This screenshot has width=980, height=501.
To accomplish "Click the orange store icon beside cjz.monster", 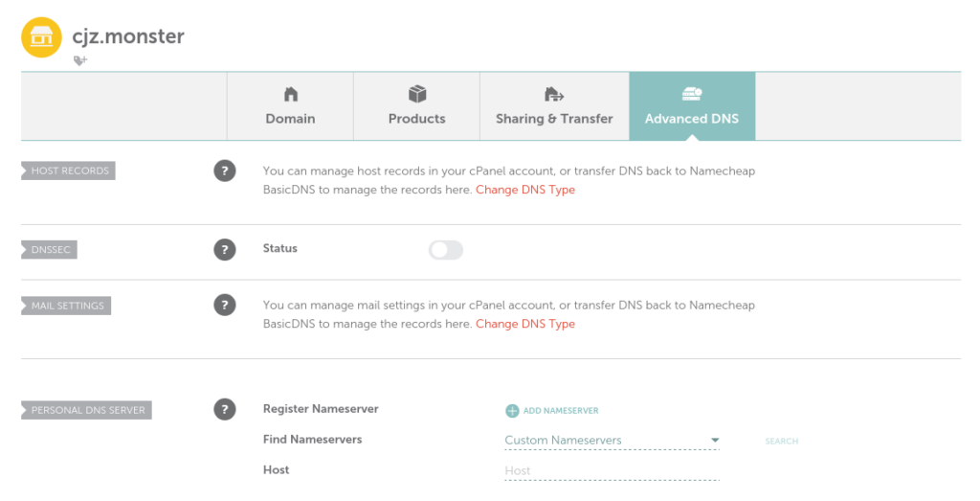I will coord(41,37).
